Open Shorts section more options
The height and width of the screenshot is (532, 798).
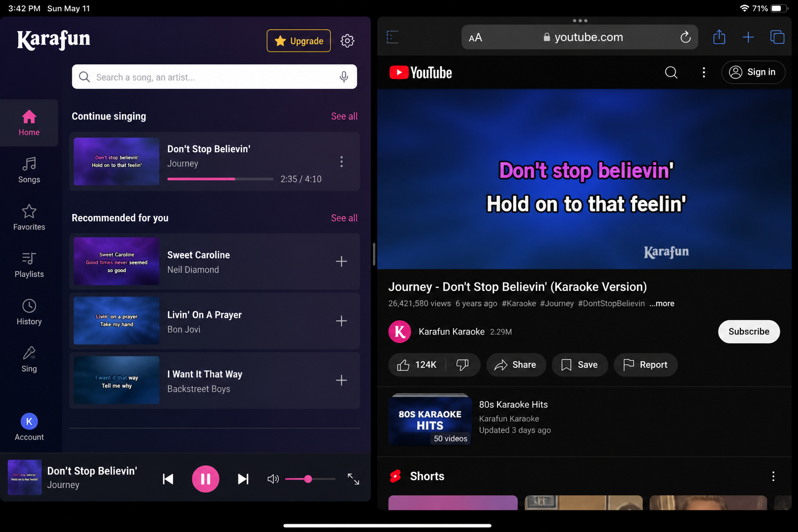773,476
